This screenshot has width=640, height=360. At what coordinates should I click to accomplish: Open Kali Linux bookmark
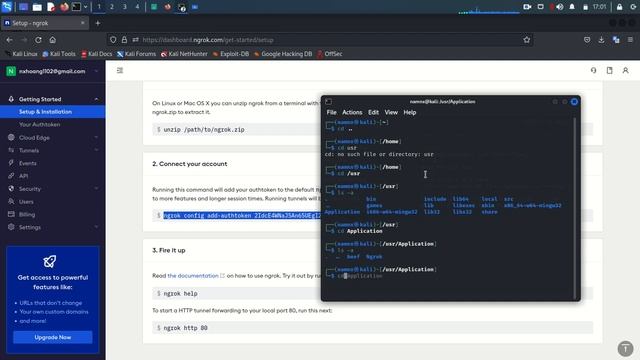pyautogui.click(x=21, y=54)
